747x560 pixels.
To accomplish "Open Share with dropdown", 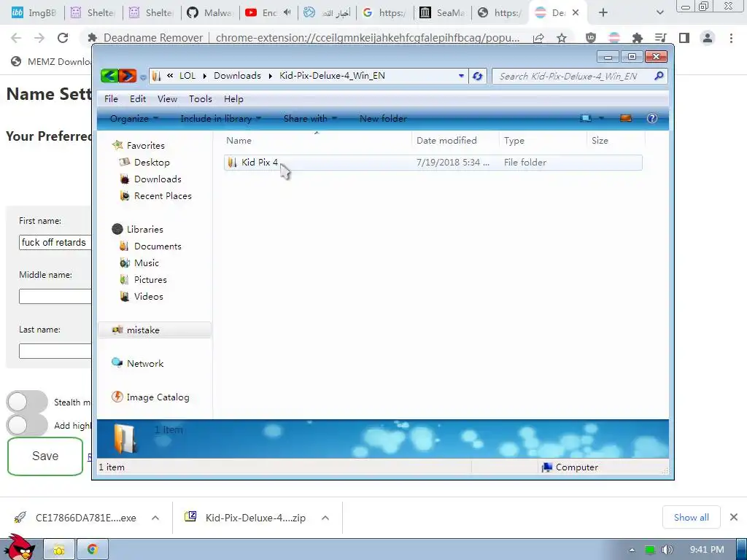I will click(x=310, y=119).
